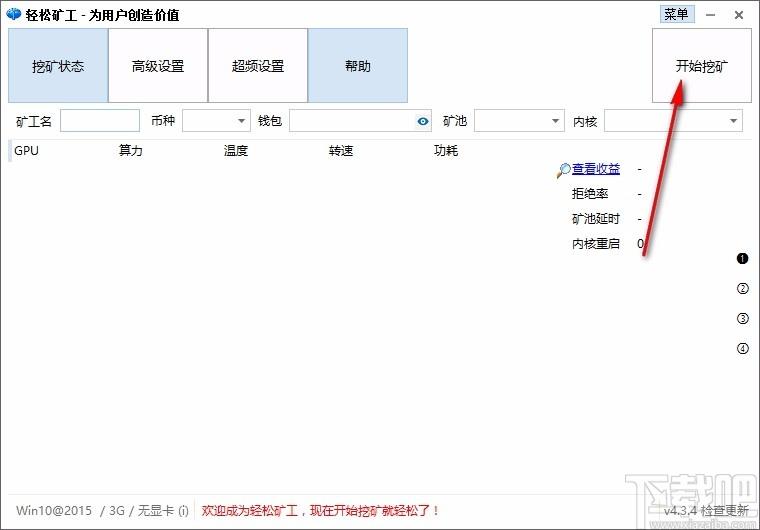The width and height of the screenshot is (760, 530).
Task: Open the 菜单 menu
Action: point(677,14)
